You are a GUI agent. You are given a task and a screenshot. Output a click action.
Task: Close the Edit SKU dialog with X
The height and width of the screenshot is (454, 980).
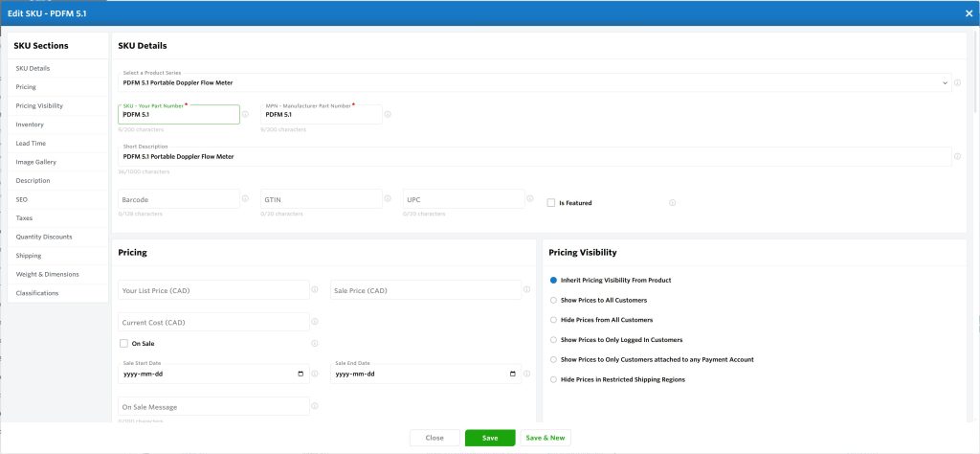coord(969,12)
